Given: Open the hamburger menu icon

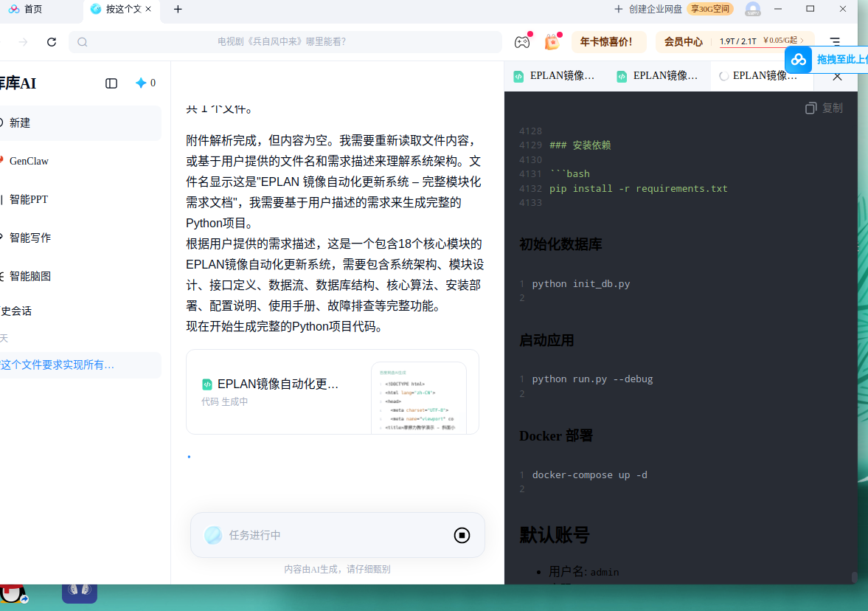Looking at the screenshot, I should (x=835, y=42).
